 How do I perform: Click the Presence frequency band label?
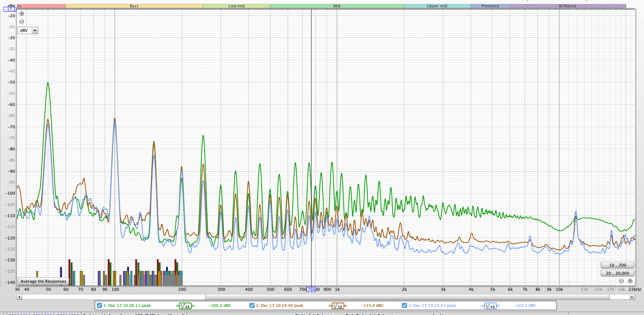pyautogui.click(x=490, y=6)
